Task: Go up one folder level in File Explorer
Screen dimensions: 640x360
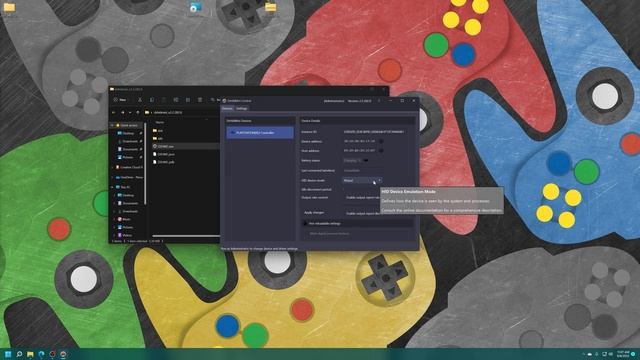Action: pyautogui.click(x=138, y=112)
